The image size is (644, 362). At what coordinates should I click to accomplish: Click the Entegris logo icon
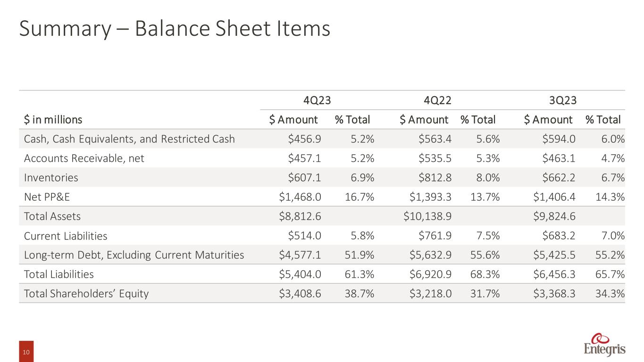coord(605,345)
